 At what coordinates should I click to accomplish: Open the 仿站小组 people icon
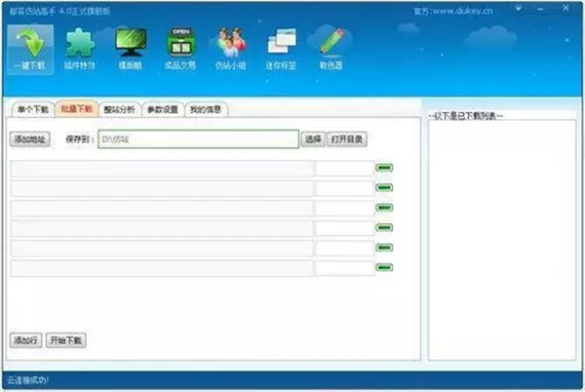click(230, 43)
